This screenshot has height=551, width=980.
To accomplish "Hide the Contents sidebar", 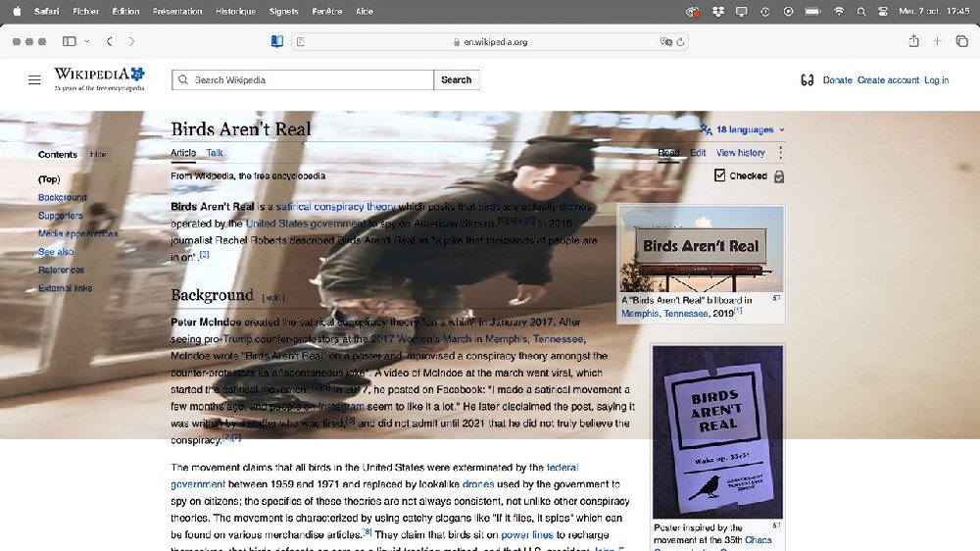I will tap(98, 155).
